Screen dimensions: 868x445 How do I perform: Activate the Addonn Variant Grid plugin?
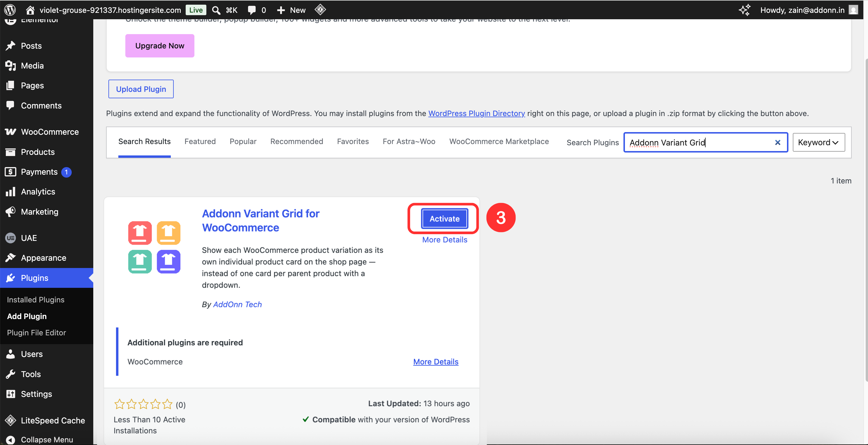(444, 218)
